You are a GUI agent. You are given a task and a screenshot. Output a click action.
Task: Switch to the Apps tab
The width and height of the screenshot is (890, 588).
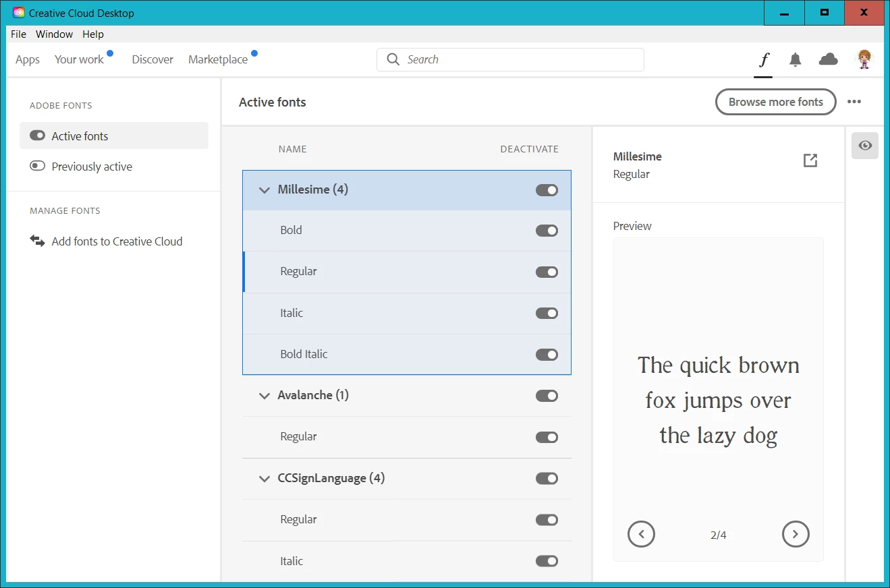tap(28, 59)
